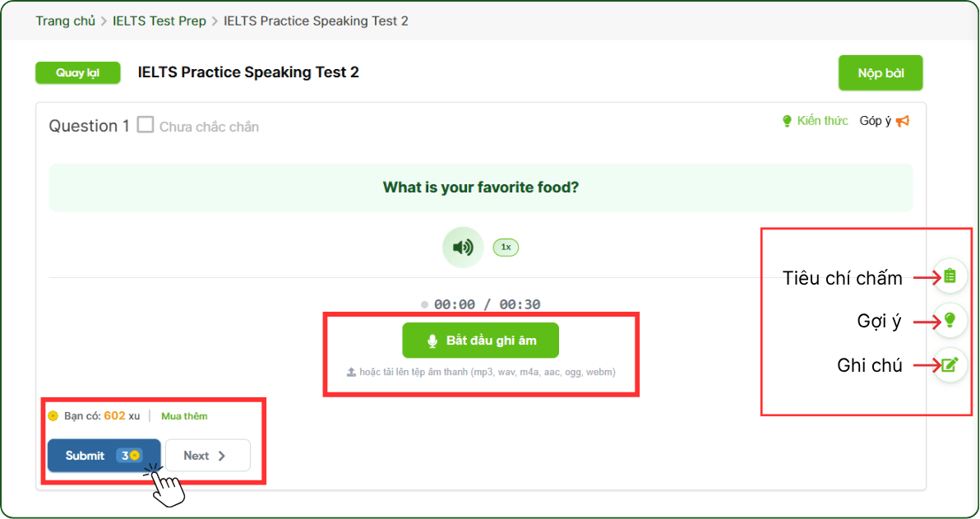Play the question audio speaker icon
980x519 pixels.
click(463, 247)
